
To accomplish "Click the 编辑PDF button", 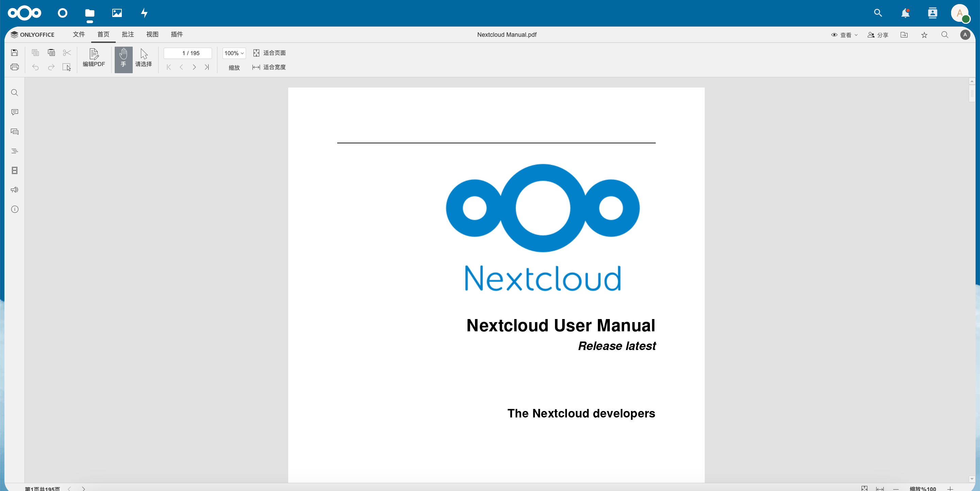I will pos(94,58).
